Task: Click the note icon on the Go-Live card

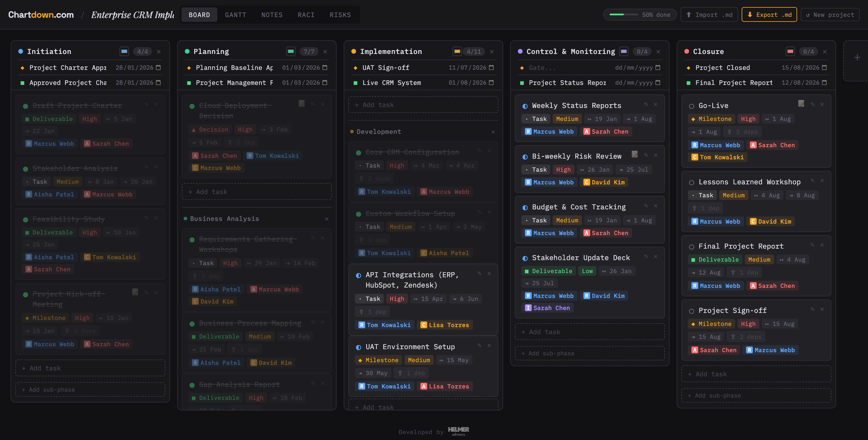Action: pyautogui.click(x=801, y=104)
